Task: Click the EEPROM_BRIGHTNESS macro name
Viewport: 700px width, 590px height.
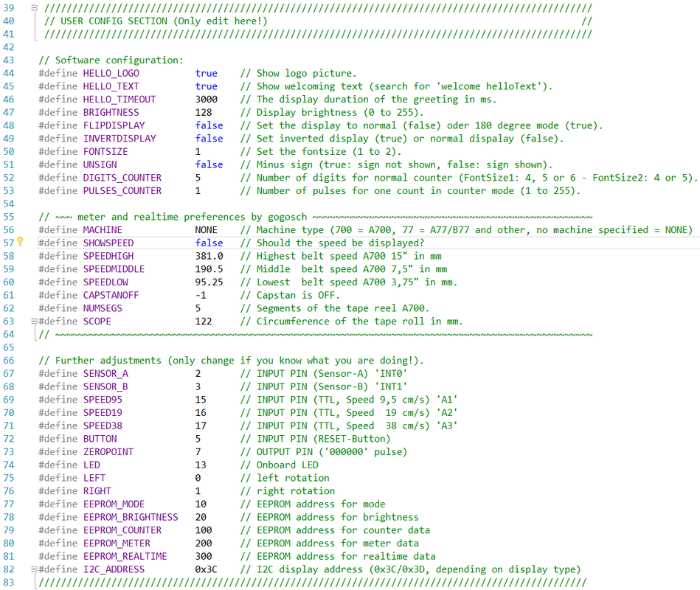Action: [x=131, y=517]
